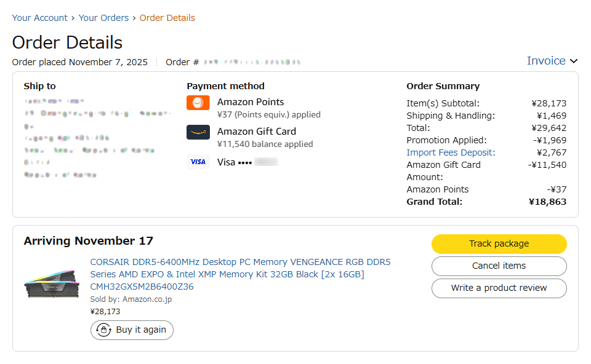Click the Corsair RAM product thumbnail
Image resolution: width=591 pixels, height=364 pixels.
[52, 283]
